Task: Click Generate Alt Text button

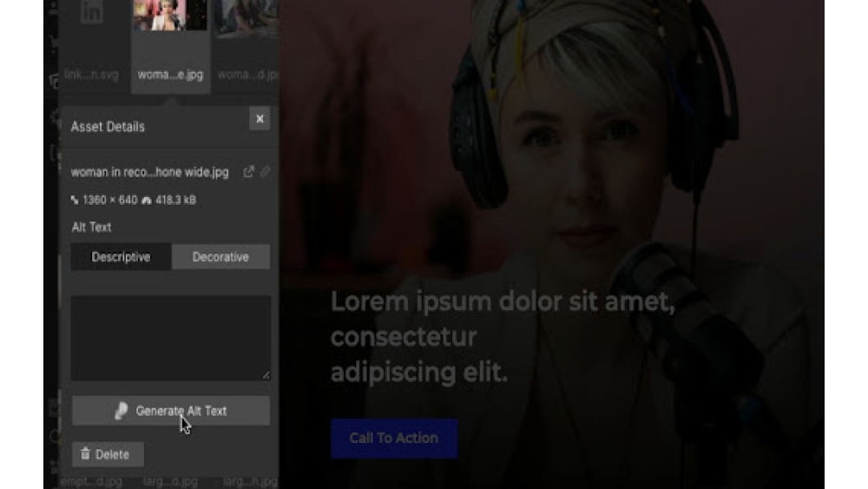Action: click(x=170, y=410)
